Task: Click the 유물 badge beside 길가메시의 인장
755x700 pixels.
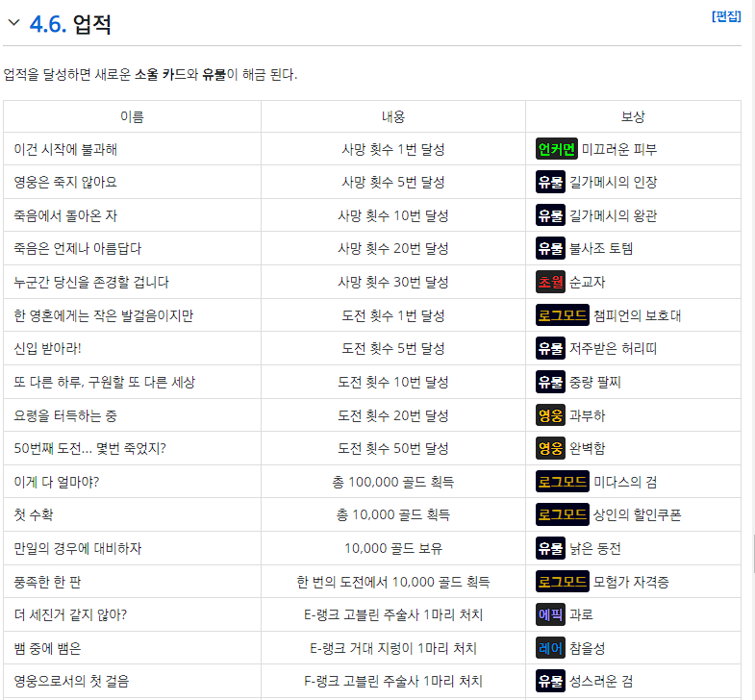Action: pyautogui.click(x=550, y=182)
